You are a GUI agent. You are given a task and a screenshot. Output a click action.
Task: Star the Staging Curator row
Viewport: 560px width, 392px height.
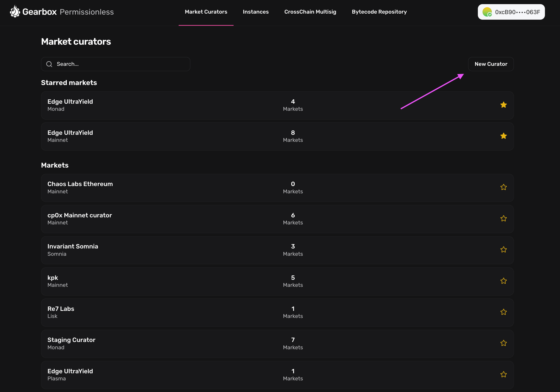(x=503, y=343)
